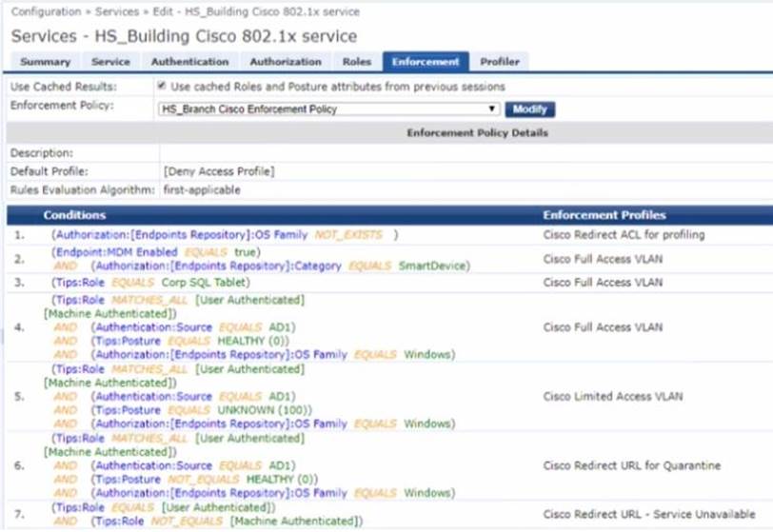Open the Authentication tab
The image size is (773, 532).
click(189, 62)
